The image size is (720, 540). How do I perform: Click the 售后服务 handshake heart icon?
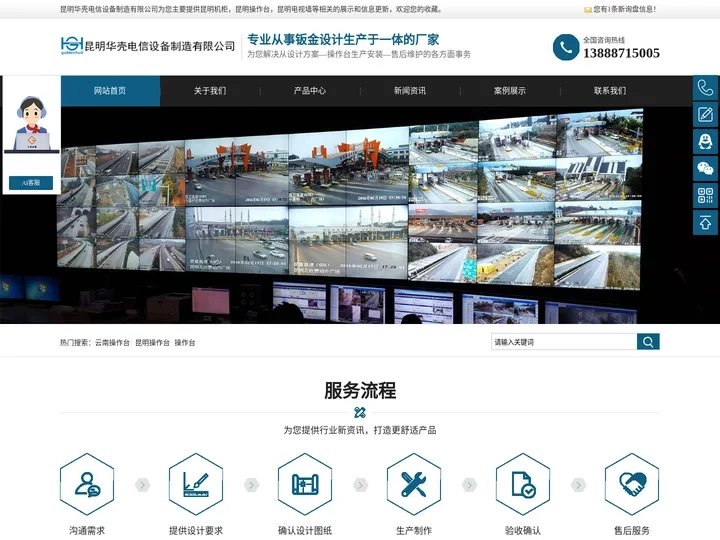(632, 484)
